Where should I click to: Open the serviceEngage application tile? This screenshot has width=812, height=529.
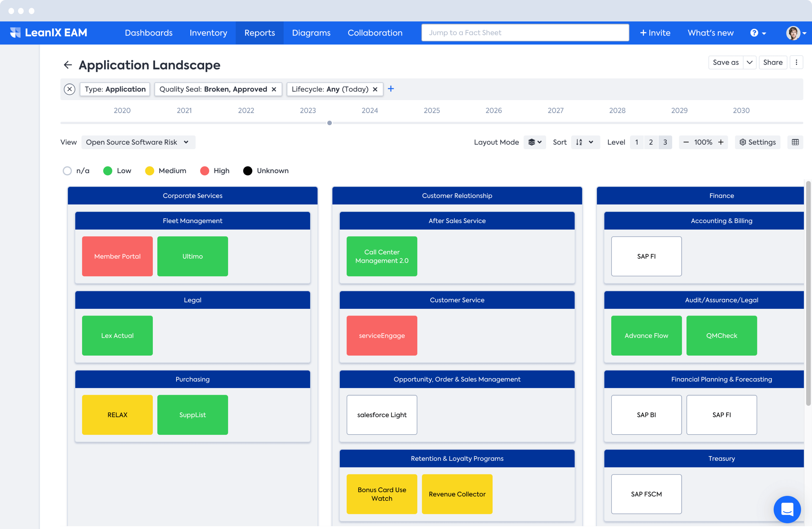point(382,336)
